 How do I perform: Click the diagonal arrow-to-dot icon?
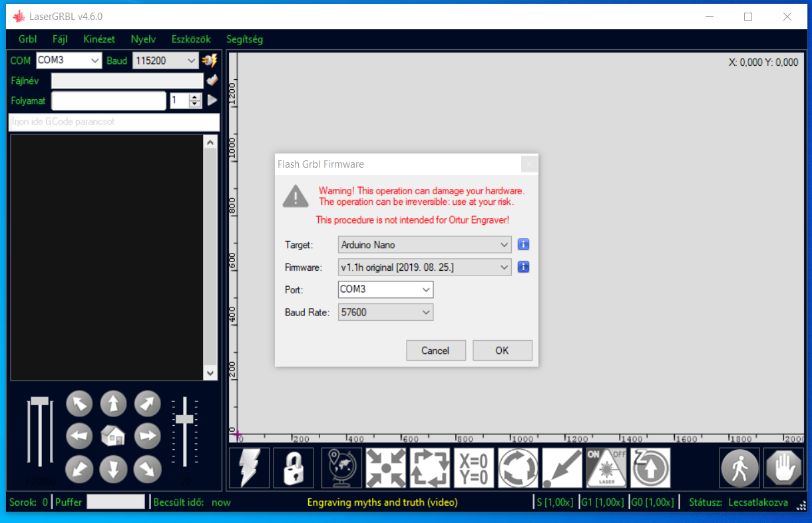point(562,468)
